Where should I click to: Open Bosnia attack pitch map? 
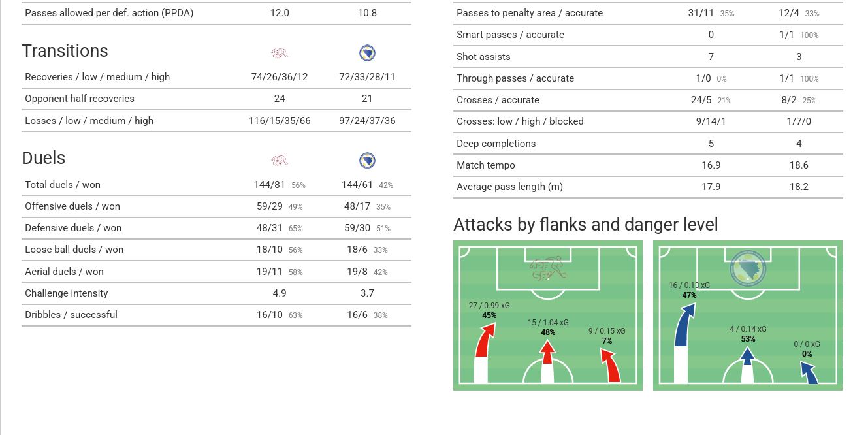pyautogui.click(x=747, y=315)
